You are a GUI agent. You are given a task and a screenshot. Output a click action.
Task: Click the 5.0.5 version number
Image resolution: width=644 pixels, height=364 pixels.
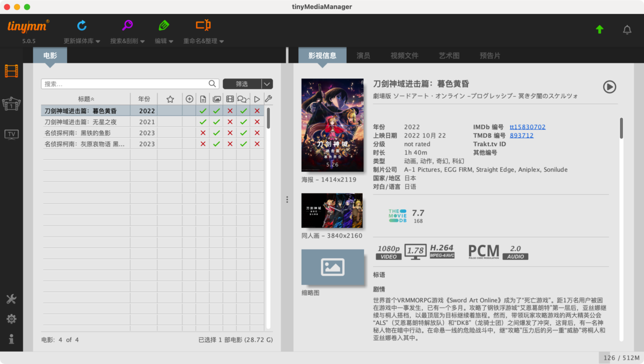click(29, 41)
